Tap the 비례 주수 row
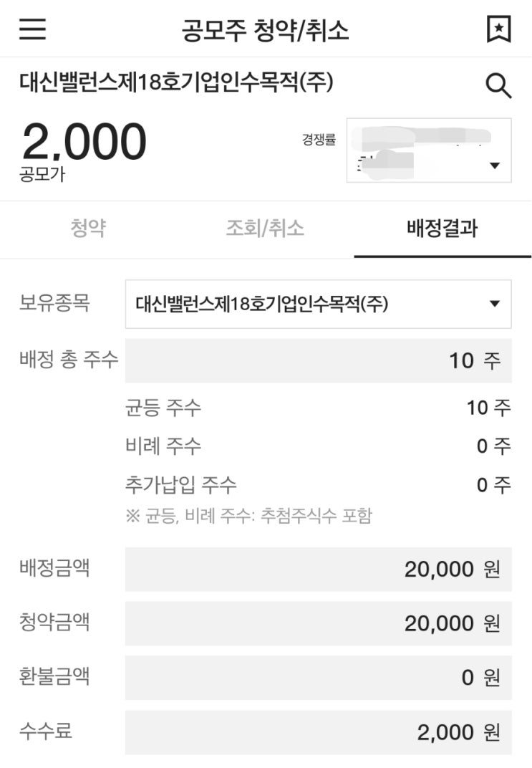Image resolution: width=532 pixels, height=768 pixels. point(318,446)
